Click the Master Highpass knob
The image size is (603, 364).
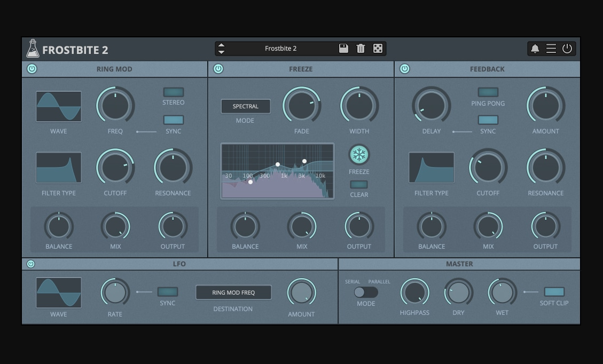click(414, 292)
